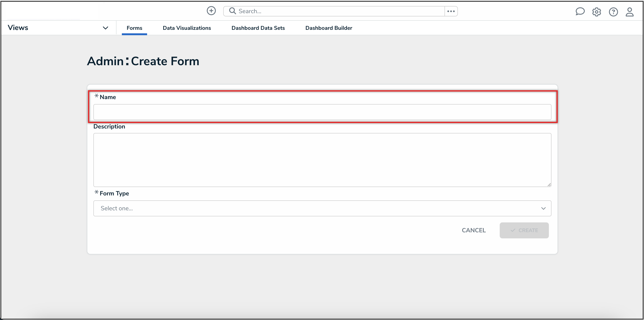Expand the Views dropdown chevron

point(105,28)
